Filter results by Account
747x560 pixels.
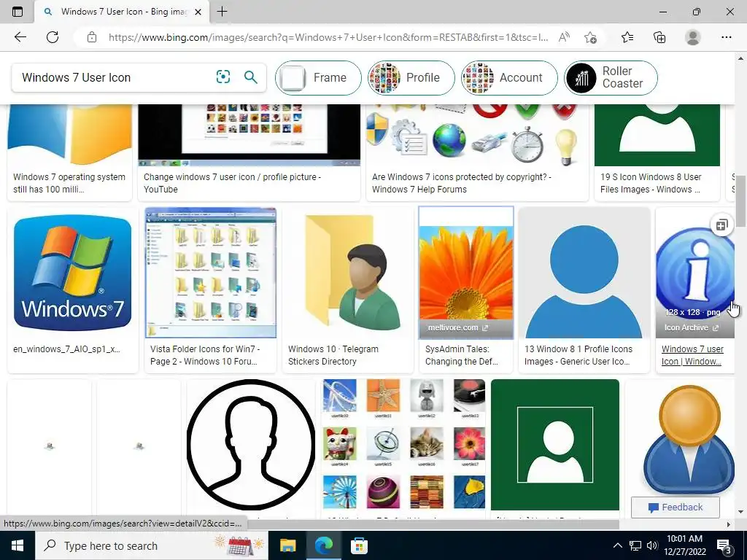[508, 77]
